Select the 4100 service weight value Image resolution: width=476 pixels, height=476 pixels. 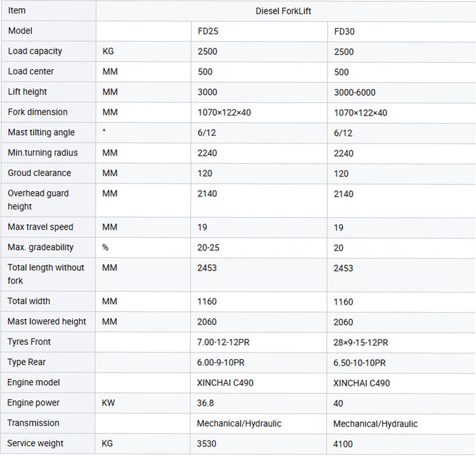coord(343,444)
